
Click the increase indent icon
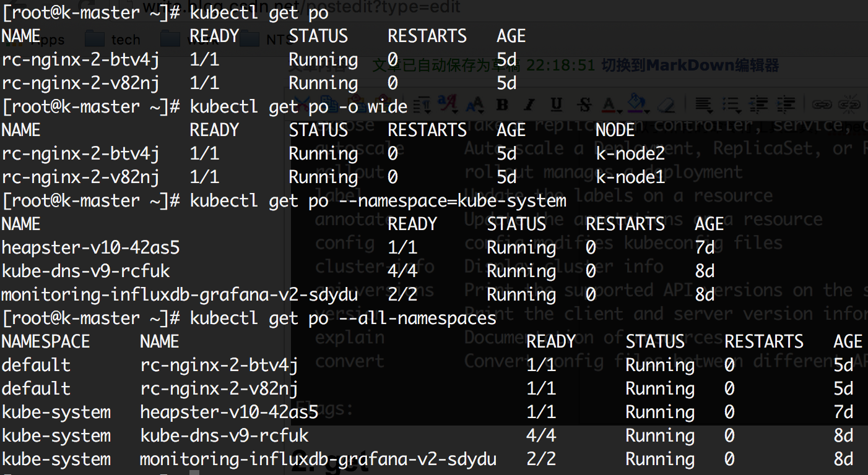(786, 105)
